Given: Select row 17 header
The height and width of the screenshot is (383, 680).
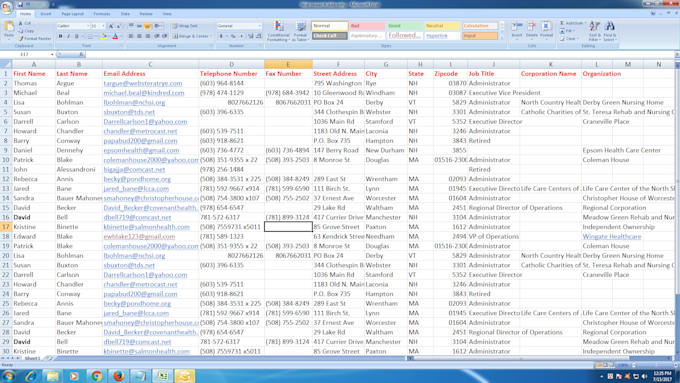Looking at the screenshot, I should (6, 227).
